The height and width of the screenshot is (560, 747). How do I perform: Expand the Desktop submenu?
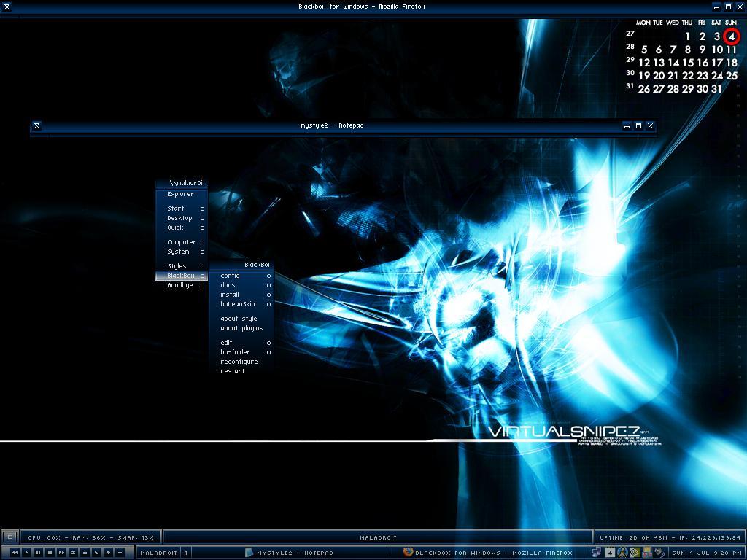coord(182,218)
